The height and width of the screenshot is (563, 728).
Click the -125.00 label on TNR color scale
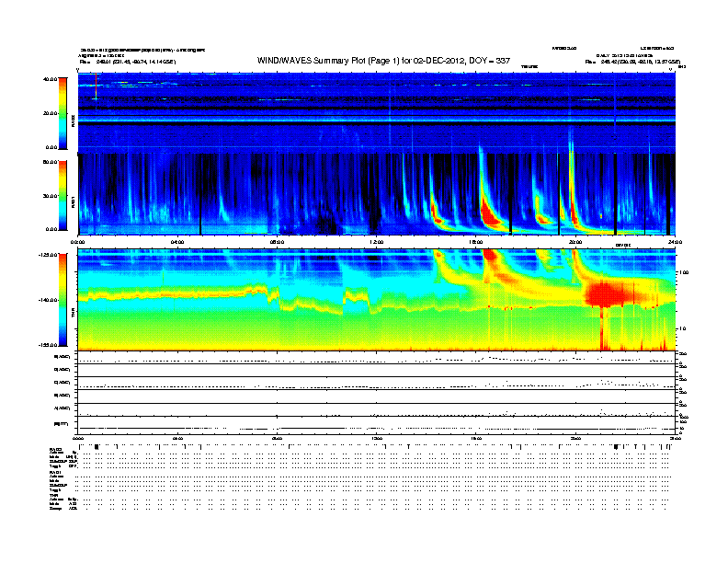point(48,255)
